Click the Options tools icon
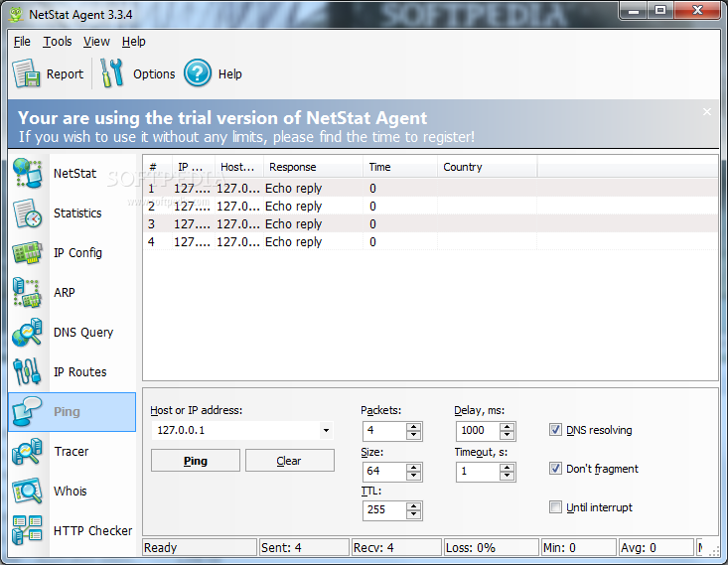The image size is (728, 565). pos(112,73)
